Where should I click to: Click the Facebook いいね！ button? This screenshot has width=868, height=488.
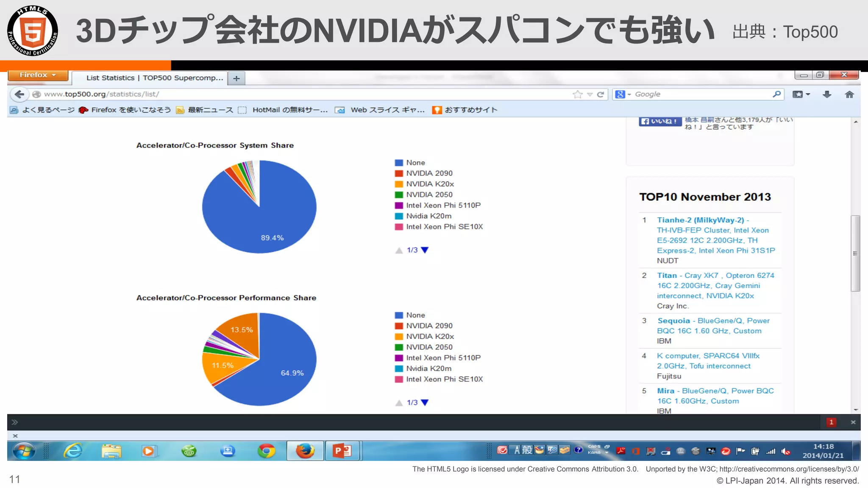click(x=660, y=122)
